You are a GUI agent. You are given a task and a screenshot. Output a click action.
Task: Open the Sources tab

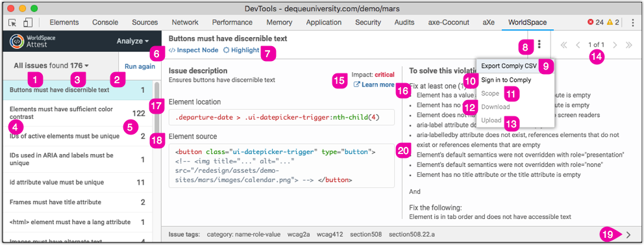(x=145, y=23)
